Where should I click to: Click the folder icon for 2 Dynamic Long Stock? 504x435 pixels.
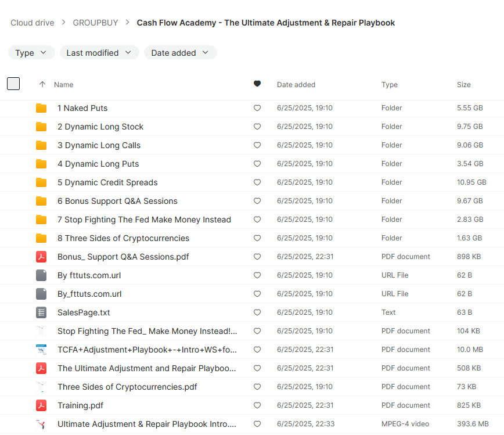[x=41, y=127]
